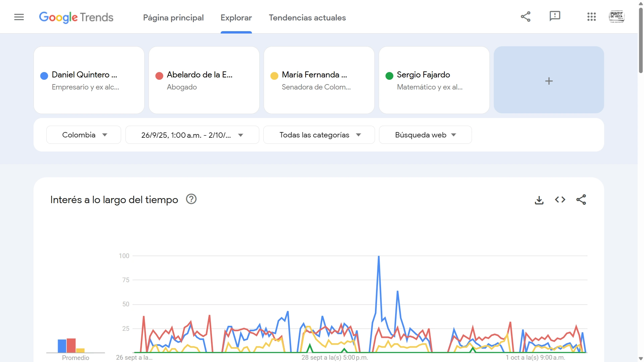Click the red Abelardo color dot
This screenshot has height=362, width=644.
[159, 76]
